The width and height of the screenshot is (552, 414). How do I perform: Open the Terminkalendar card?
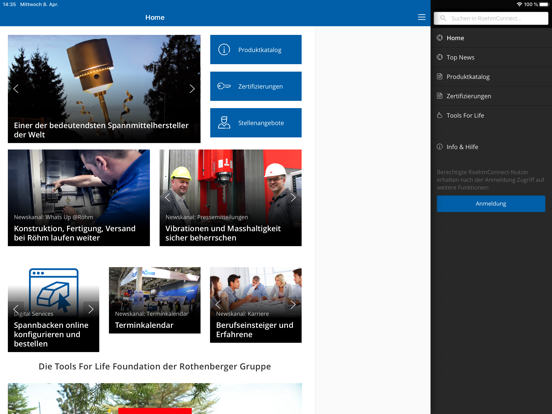[x=155, y=300]
